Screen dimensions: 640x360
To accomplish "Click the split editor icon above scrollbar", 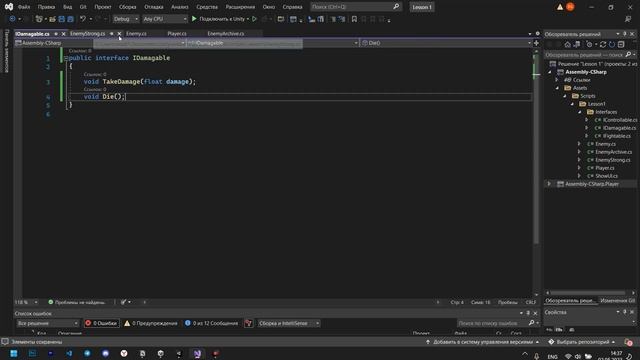I will pos(536,42).
